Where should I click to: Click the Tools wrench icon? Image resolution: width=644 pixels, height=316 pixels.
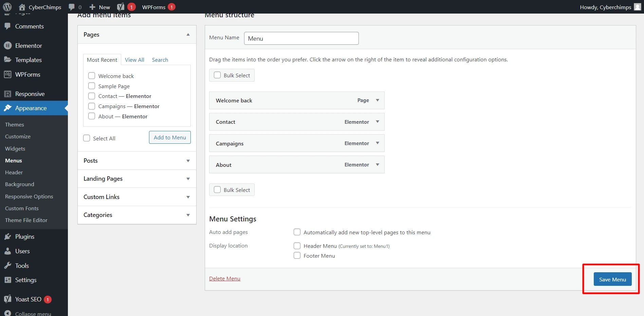7,265
